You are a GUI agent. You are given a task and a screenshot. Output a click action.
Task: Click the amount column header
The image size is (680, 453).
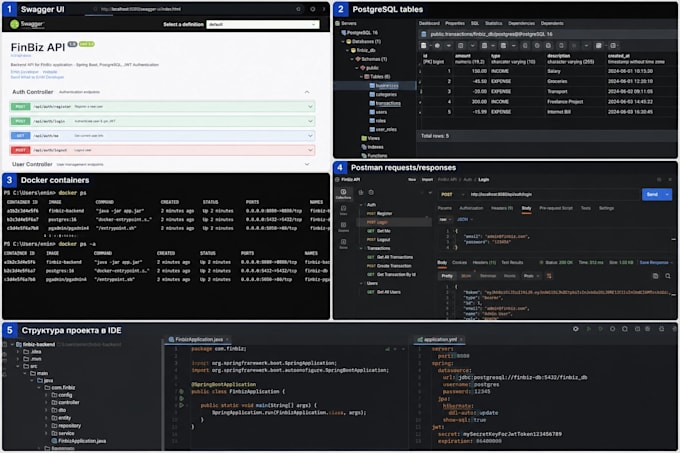pyautogui.click(x=470, y=59)
